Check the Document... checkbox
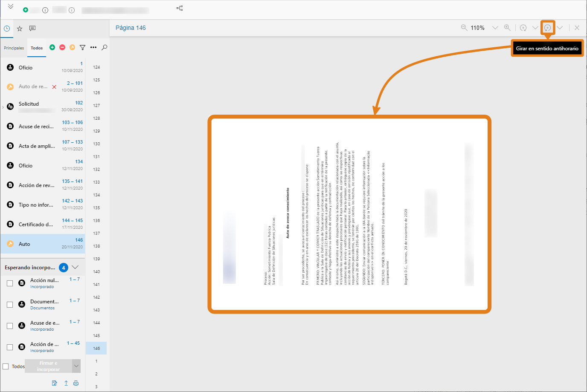This screenshot has height=392, width=587. pyautogui.click(x=10, y=305)
